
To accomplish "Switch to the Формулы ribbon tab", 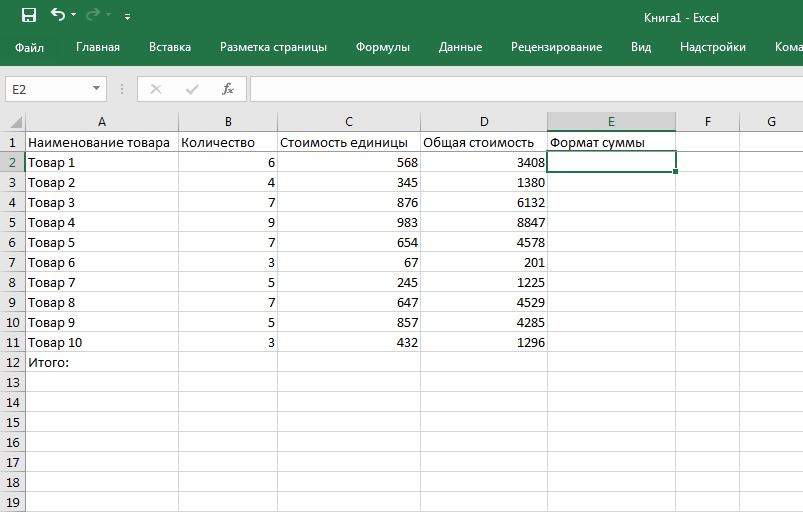I will [383, 47].
